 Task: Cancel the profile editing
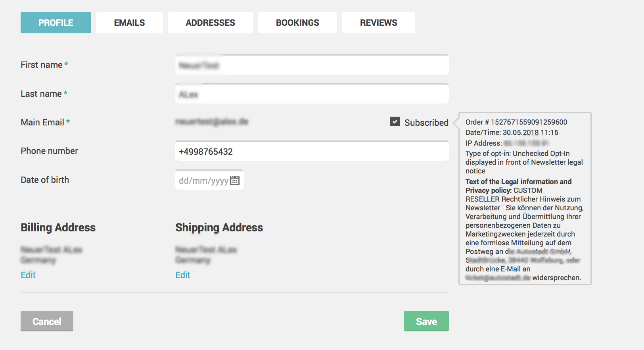pyautogui.click(x=47, y=321)
